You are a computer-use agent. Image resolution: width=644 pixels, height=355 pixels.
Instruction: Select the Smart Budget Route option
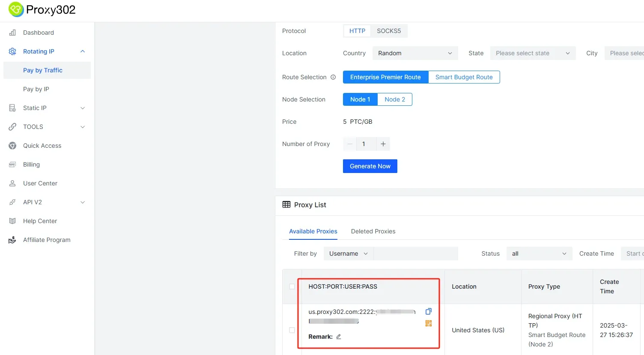click(464, 77)
